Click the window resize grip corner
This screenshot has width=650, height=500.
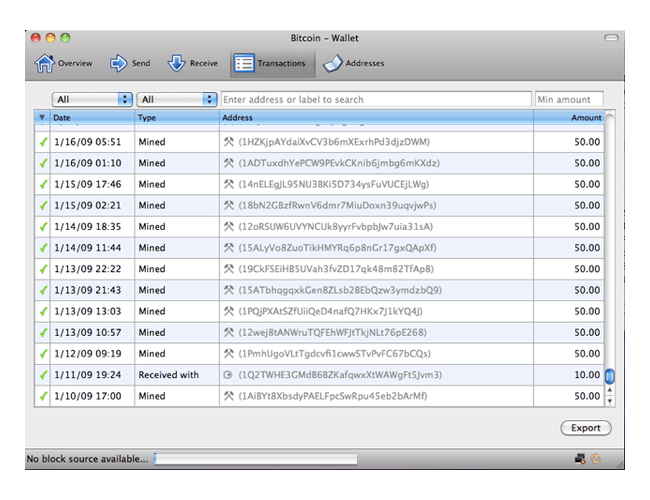click(x=619, y=464)
